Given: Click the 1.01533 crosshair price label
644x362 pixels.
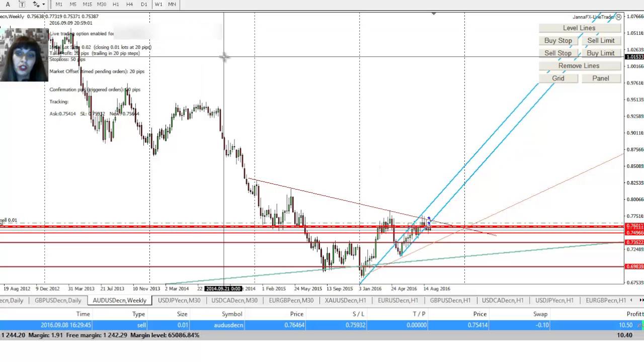Looking at the screenshot, I should [x=634, y=57].
